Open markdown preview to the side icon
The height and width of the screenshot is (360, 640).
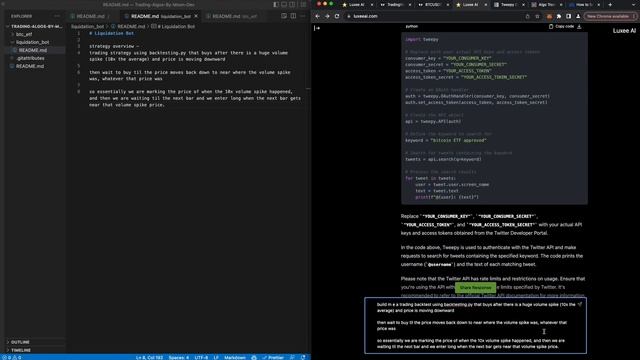click(x=284, y=16)
